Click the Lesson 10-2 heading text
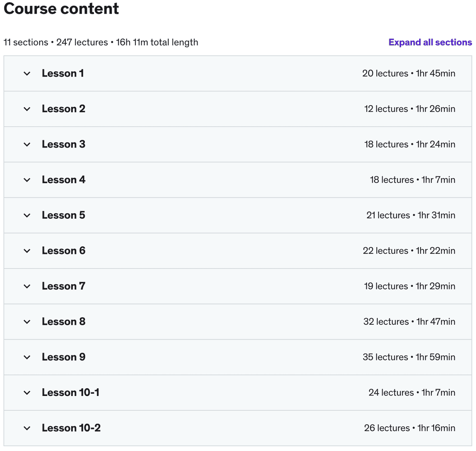 tap(71, 428)
